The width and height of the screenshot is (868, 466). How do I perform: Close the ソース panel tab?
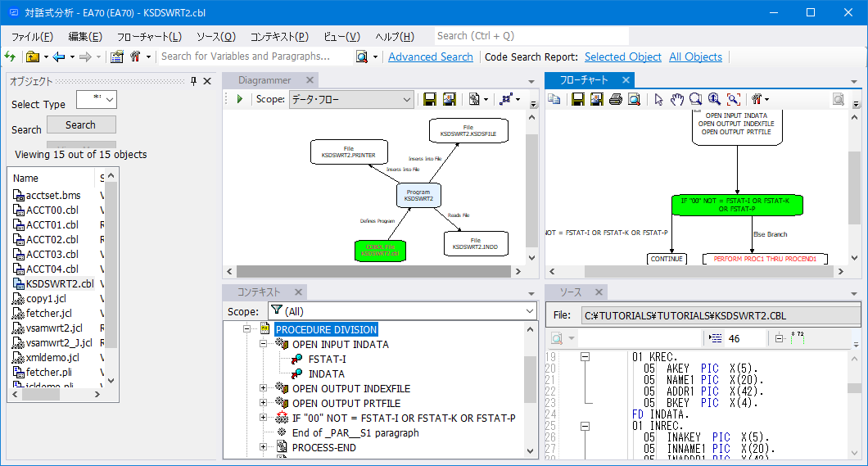point(599,292)
